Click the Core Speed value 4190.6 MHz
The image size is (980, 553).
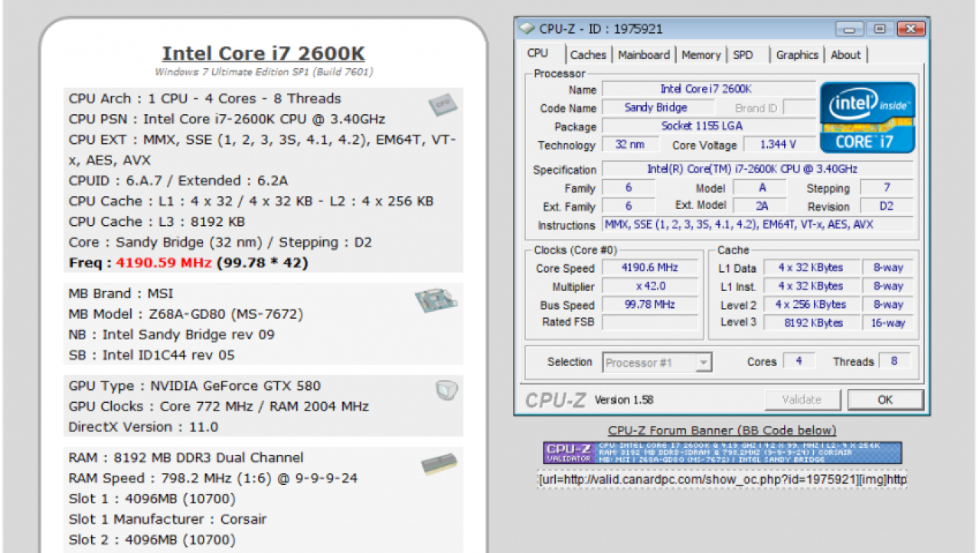(x=650, y=268)
